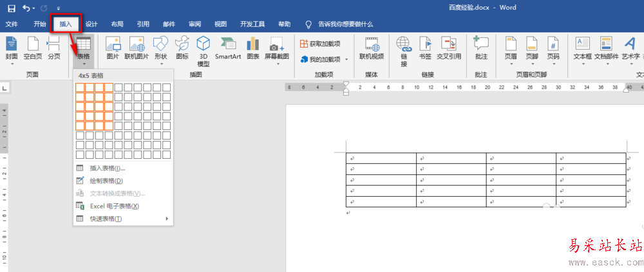Switch to the 布局 tab

pos(117,24)
